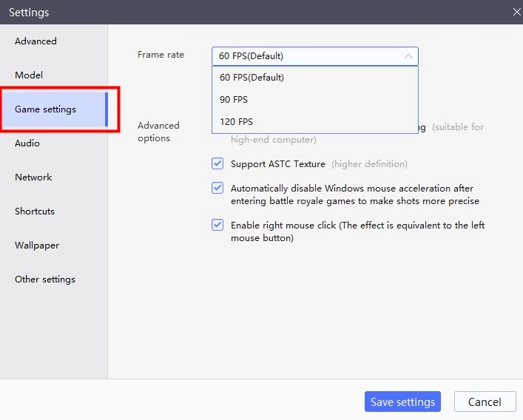Switch to the Model tab
Screen dimensions: 523x420
click(x=29, y=75)
